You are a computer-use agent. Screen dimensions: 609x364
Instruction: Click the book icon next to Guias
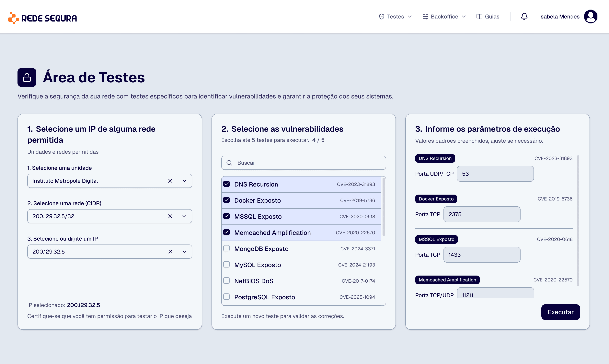tap(479, 17)
